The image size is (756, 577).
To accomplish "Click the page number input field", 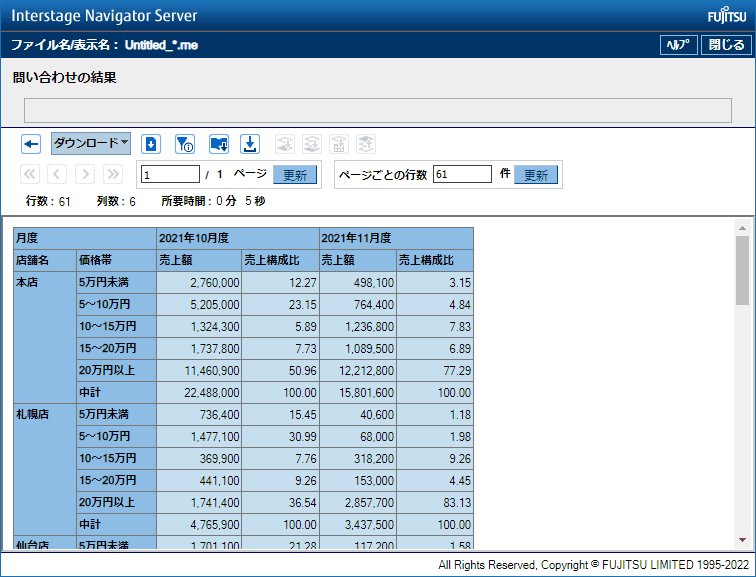I will pos(170,174).
